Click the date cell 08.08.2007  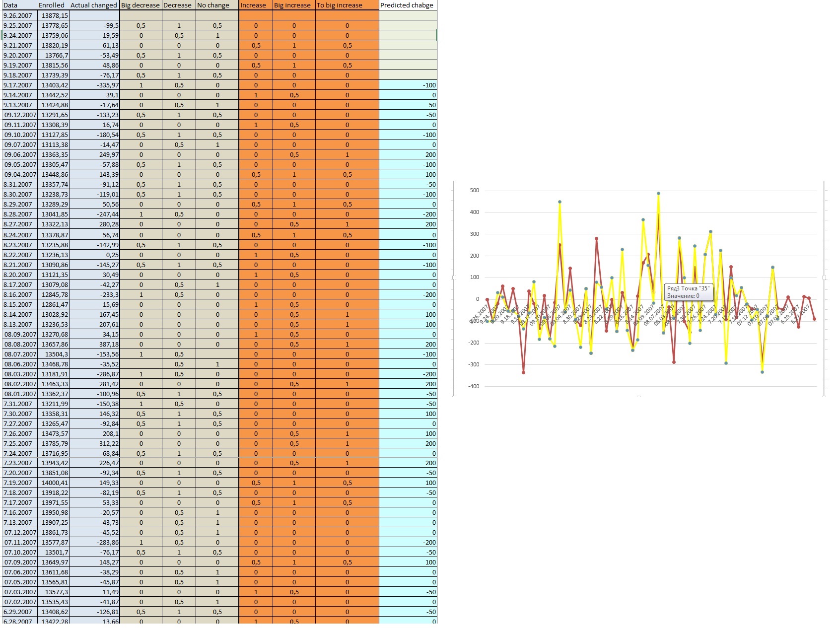coord(20,344)
